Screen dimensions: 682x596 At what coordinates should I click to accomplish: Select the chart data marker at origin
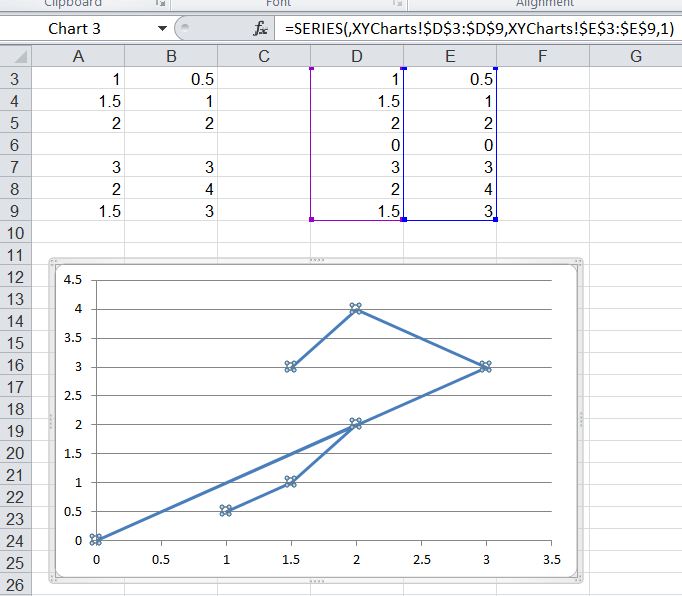[x=96, y=540]
